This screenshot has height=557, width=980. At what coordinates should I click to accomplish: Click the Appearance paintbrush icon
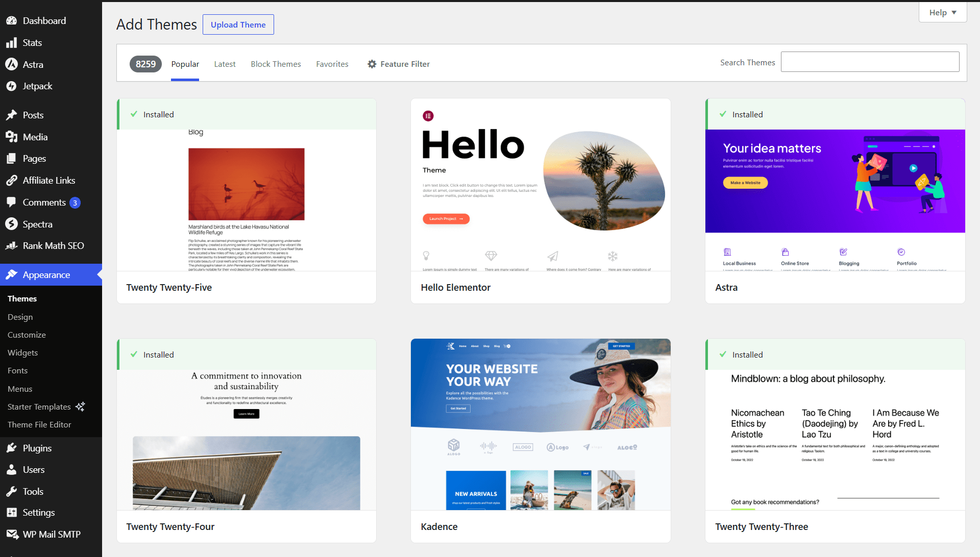[11, 275]
